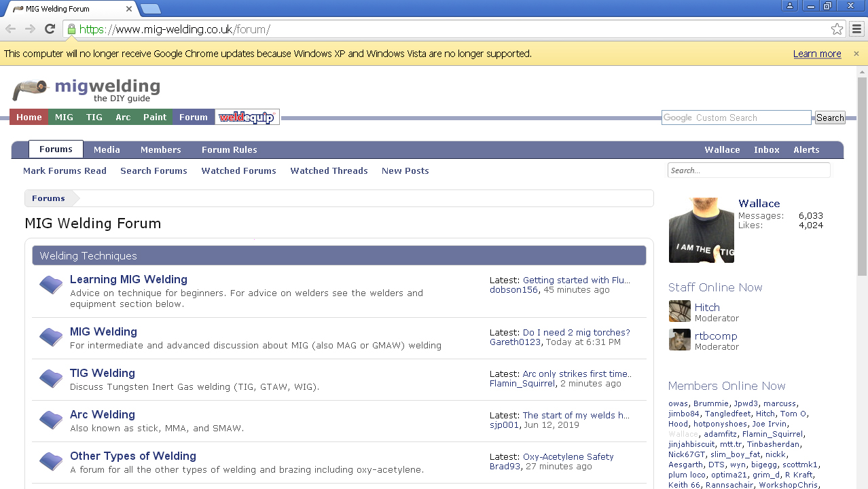Switch to the Members navigation tab
This screenshot has width=868, height=489.
click(x=161, y=149)
